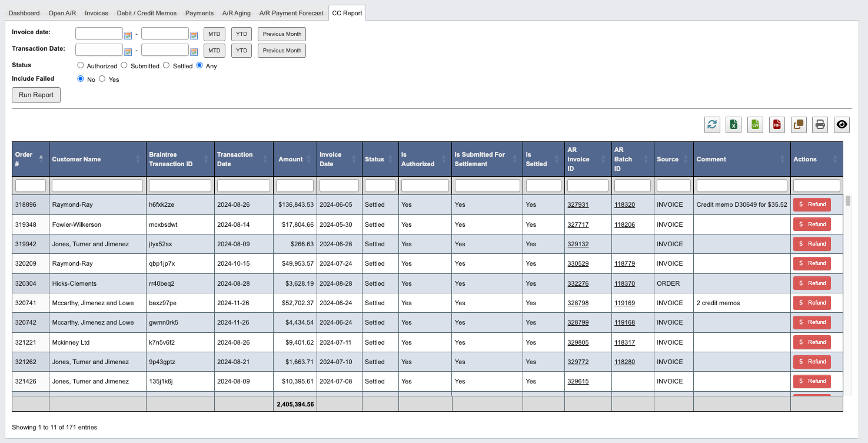The width and height of the screenshot is (868, 443).
Task: Export the report to Excel
Action: [x=733, y=124]
